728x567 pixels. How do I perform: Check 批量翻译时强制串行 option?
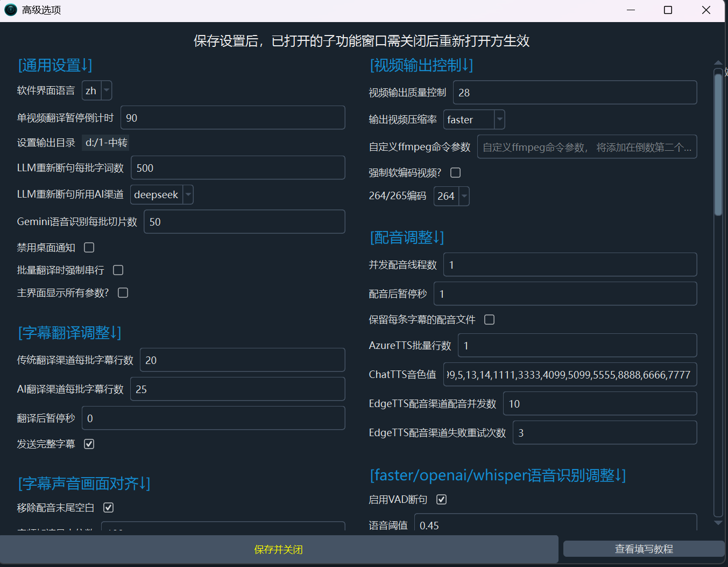coord(118,270)
